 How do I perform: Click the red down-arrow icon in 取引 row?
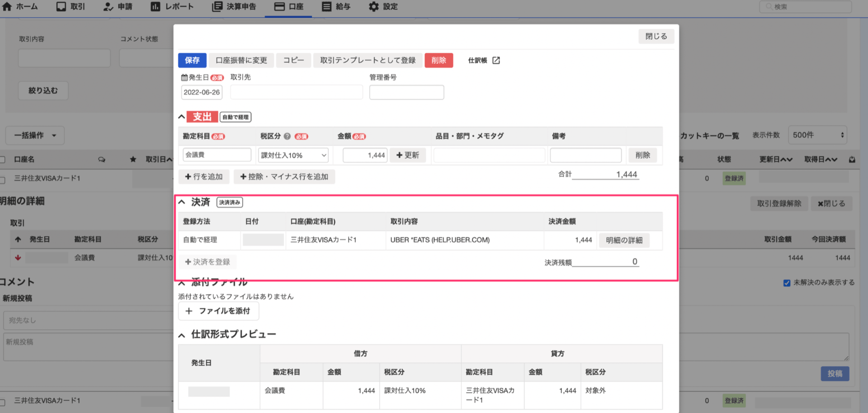pos(18,258)
